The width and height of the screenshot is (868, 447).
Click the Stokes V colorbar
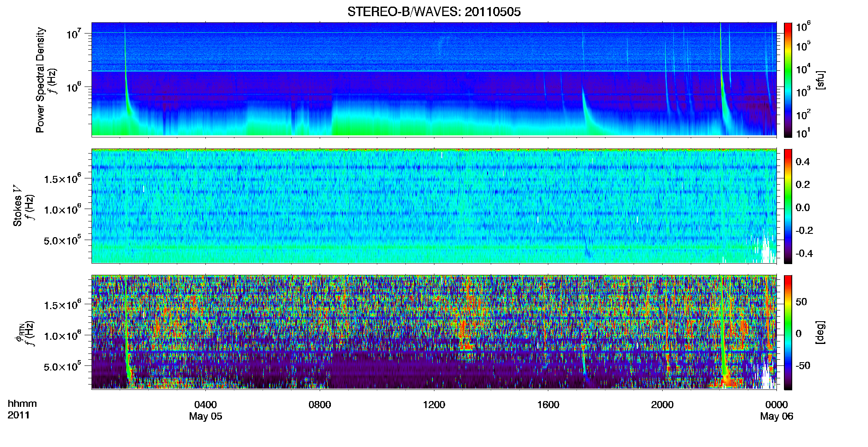788,206
